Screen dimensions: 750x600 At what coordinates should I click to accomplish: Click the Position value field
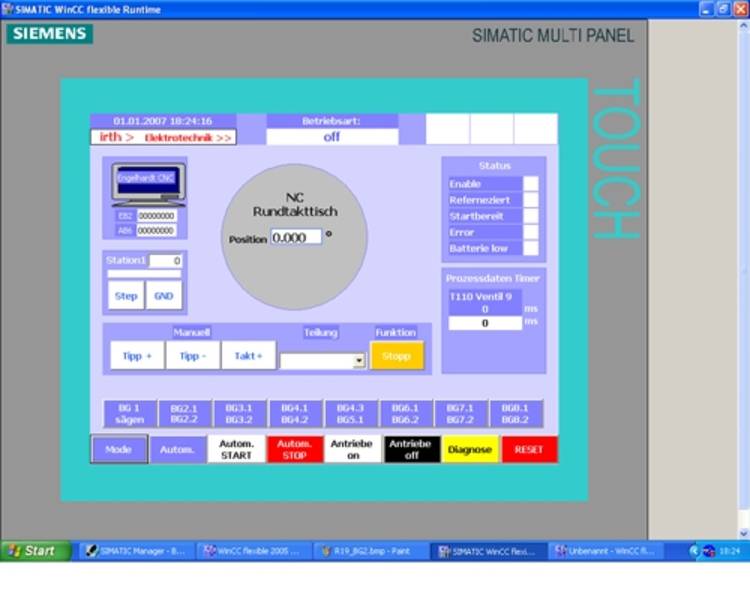coord(297,237)
